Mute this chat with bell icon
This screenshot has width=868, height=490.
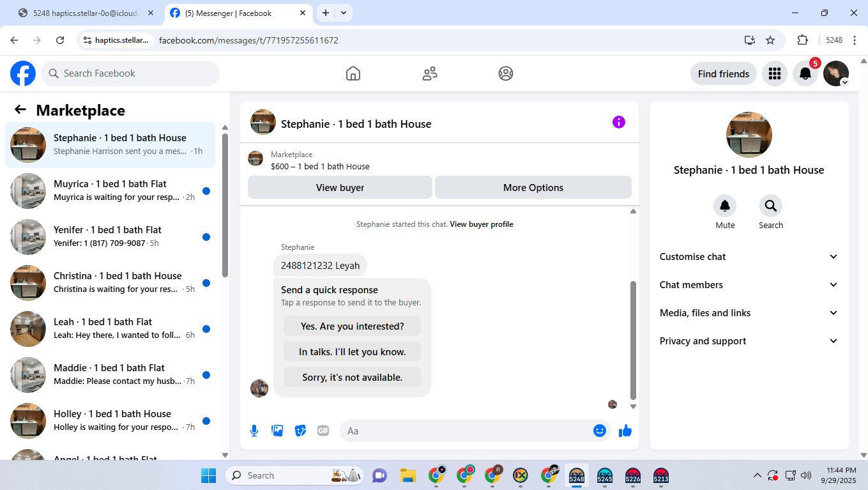725,206
